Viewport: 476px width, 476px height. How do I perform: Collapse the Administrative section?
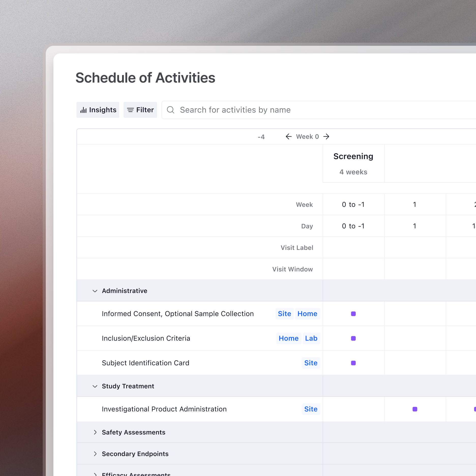tap(95, 291)
